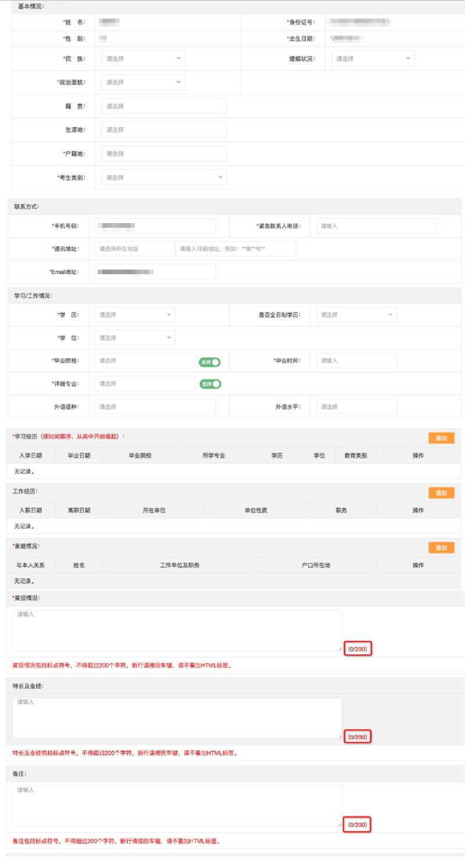Open the 学历 dropdown
465x868 pixels.
click(x=134, y=315)
